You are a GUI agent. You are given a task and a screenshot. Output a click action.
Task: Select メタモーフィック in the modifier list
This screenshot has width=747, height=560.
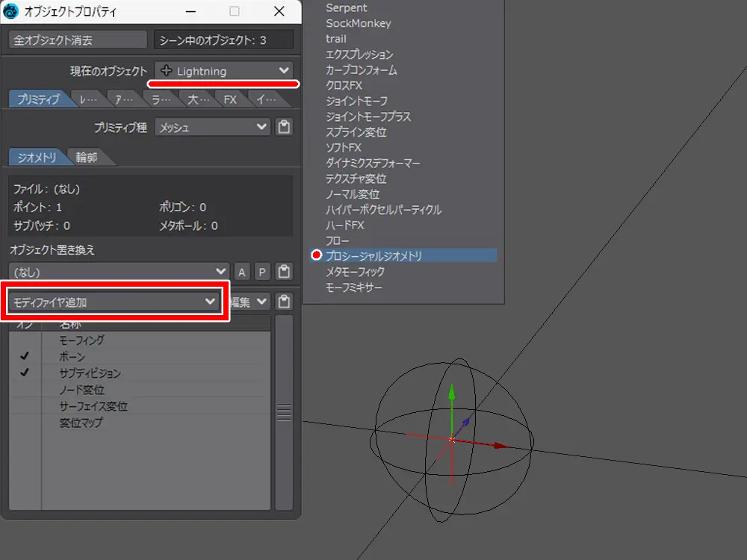(x=356, y=272)
